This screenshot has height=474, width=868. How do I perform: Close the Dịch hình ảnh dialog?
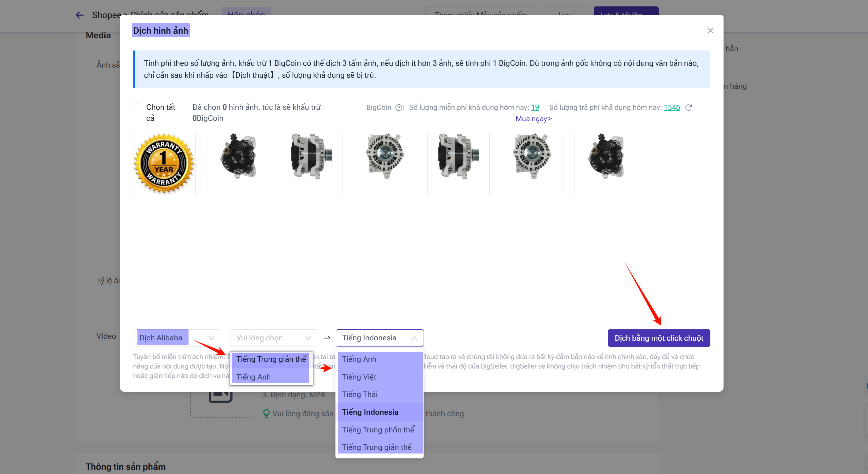coord(710,31)
